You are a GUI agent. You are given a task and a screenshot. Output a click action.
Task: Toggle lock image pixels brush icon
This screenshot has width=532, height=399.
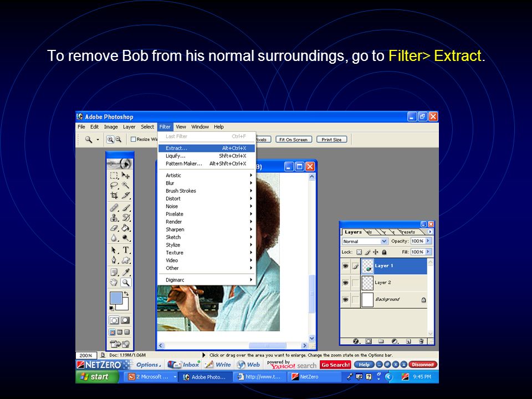click(x=367, y=252)
